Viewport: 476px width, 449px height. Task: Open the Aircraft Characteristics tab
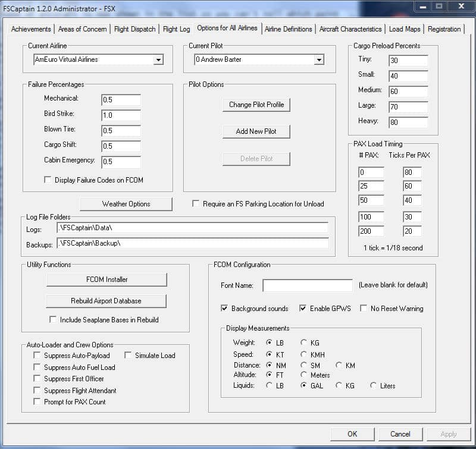pos(350,29)
